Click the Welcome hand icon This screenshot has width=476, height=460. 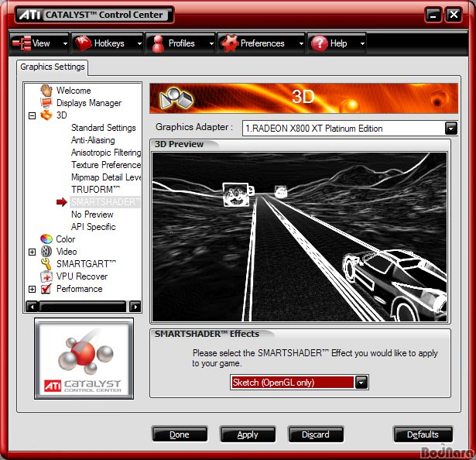click(46, 91)
